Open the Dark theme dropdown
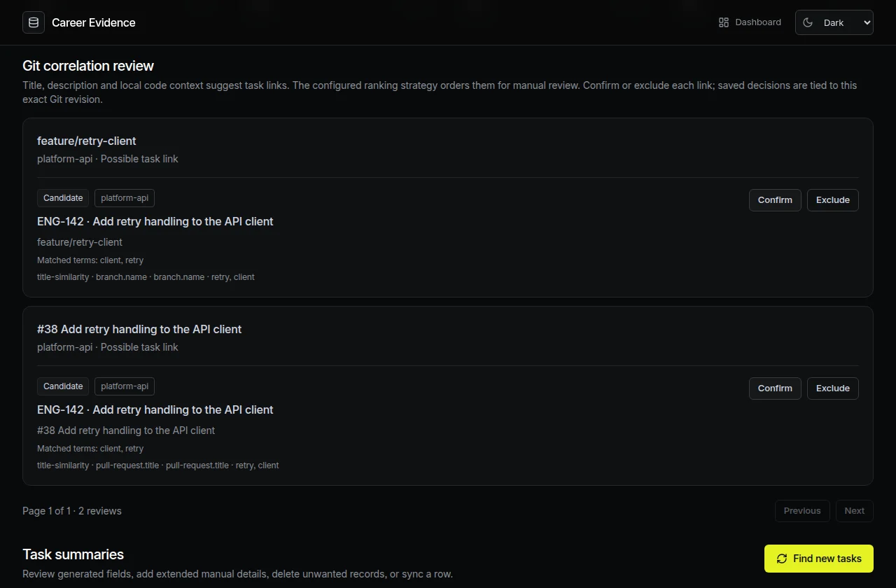 point(834,22)
